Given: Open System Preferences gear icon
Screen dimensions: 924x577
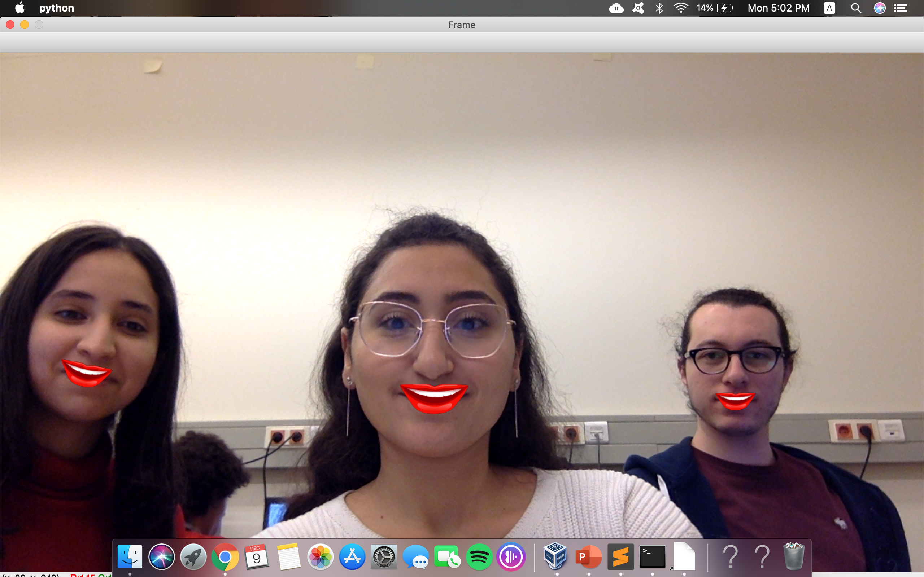Looking at the screenshot, I should coord(384,557).
